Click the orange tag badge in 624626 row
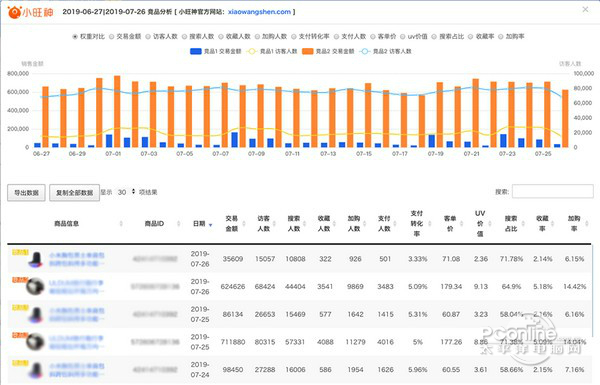 [20, 280]
